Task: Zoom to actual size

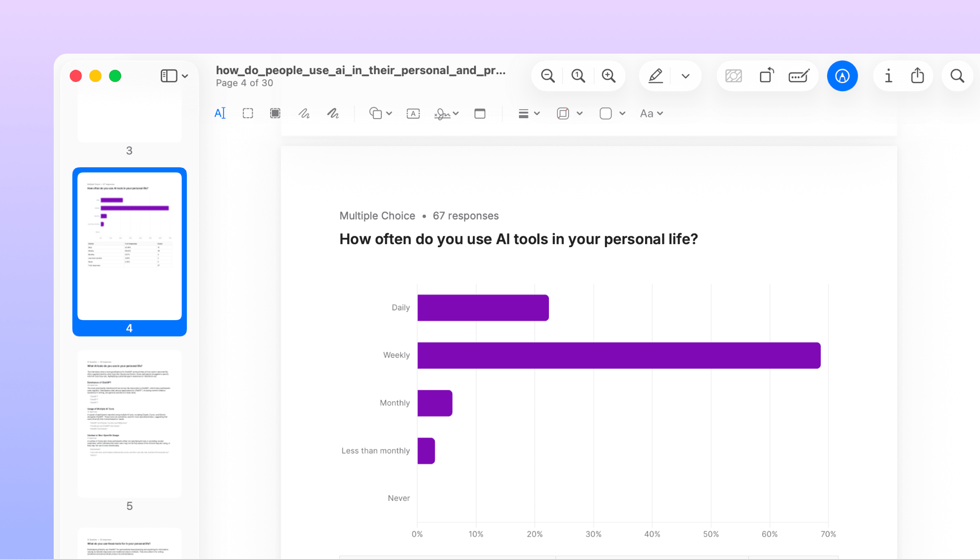Action: tap(578, 76)
